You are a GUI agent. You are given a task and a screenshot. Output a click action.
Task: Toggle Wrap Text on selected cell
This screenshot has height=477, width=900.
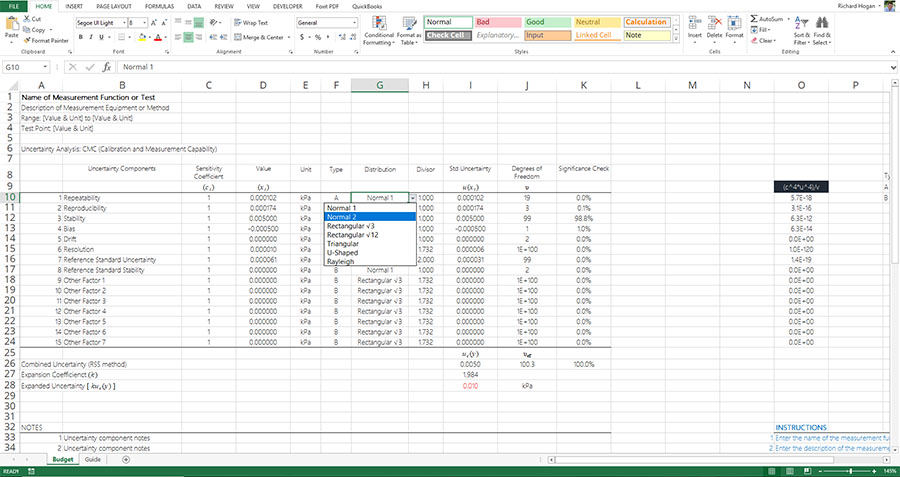[251, 23]
